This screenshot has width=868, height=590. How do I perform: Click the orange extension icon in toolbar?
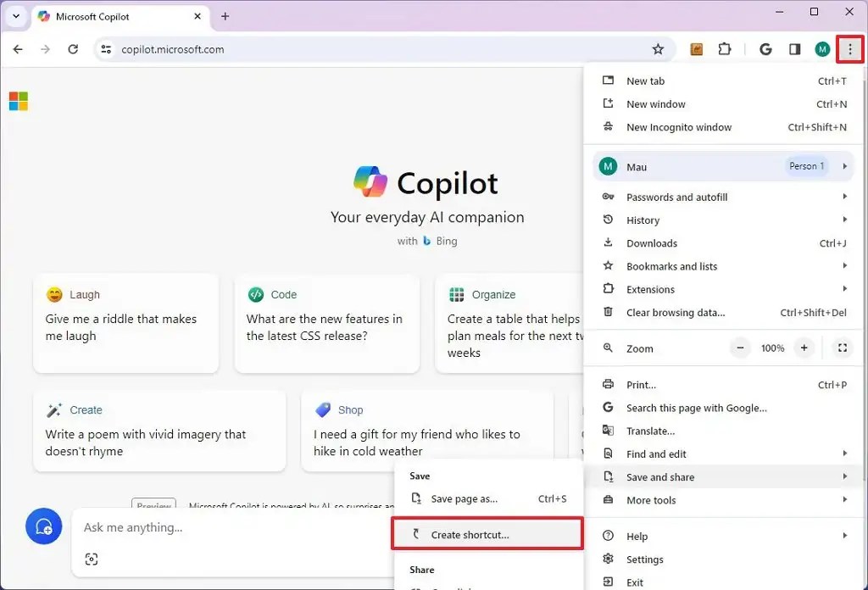tap(696, 49)
